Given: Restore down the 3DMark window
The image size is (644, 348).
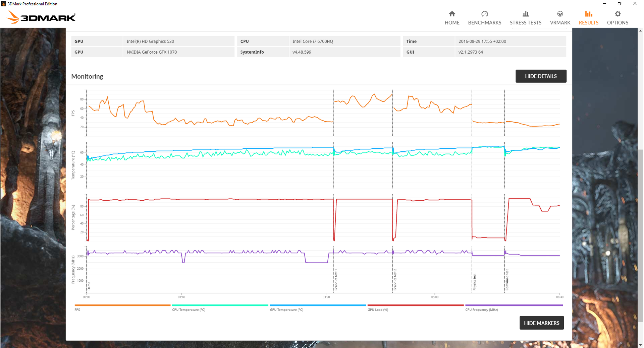Looking at the screenshot, I should click(x=620, y=4).
